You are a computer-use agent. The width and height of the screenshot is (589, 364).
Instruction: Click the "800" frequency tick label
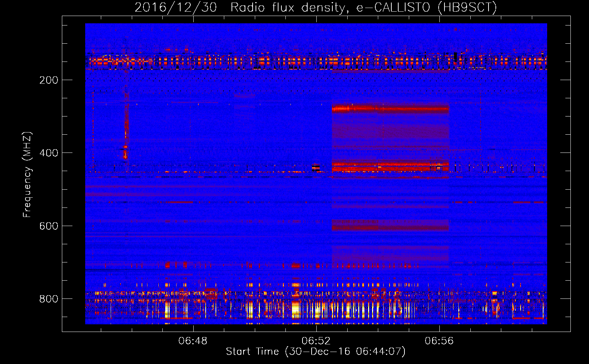click(49, 299)
